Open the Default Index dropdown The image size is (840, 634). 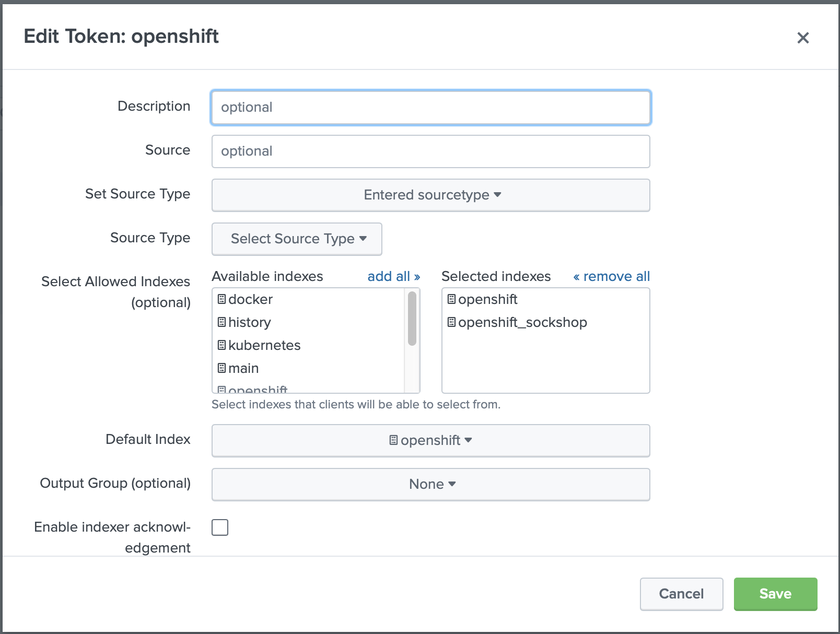[x=430, y=441]
